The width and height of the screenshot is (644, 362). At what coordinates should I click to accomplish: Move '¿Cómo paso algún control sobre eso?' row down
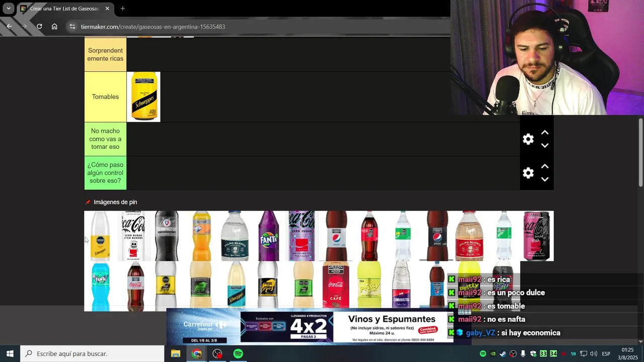tap(545, 179)
